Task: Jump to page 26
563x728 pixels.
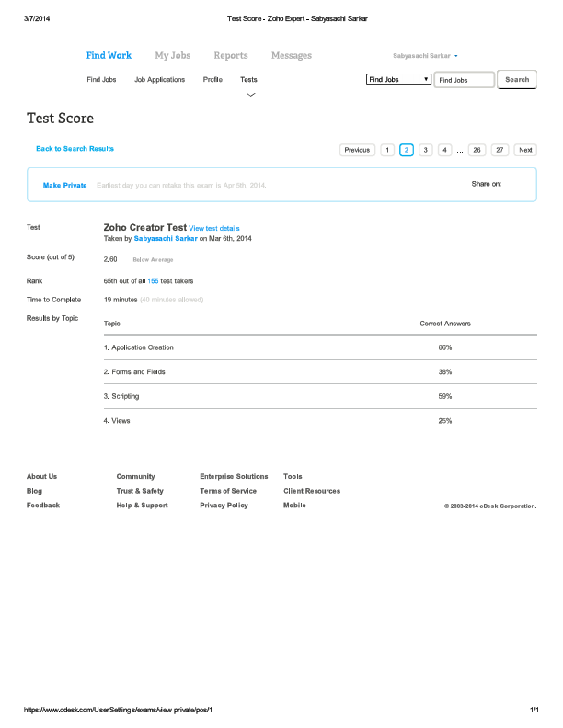Action: point(477,150)
